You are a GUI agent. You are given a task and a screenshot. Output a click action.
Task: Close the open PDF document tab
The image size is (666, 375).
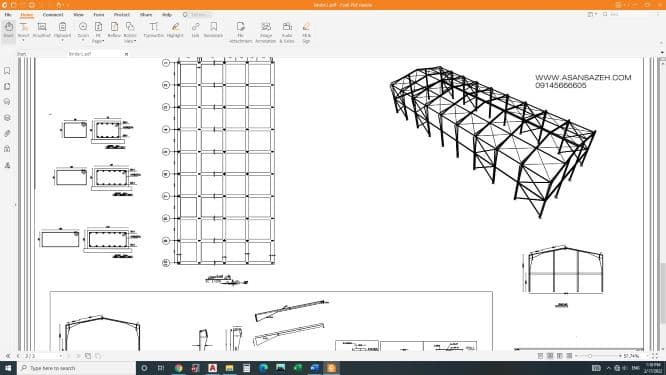point(126,54)
